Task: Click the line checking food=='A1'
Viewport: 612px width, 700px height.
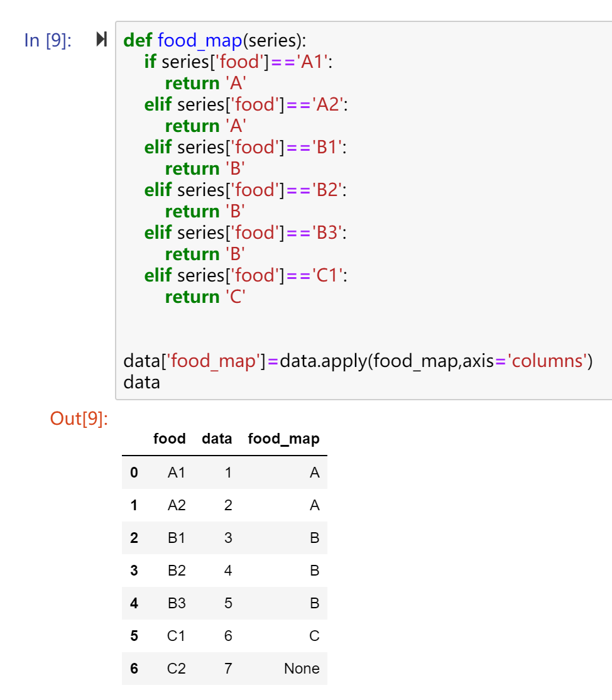Action: pyautogui.click(x=238, y=62)
